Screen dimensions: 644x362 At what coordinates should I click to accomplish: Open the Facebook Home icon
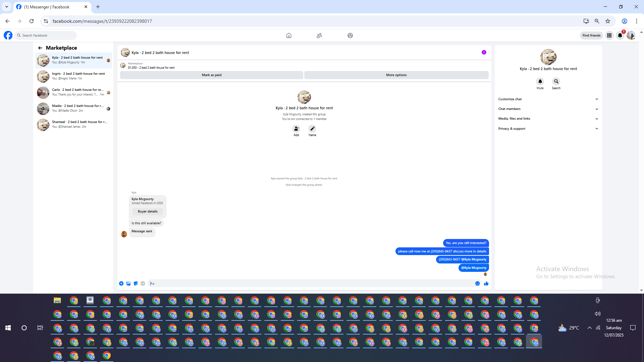(289, 36)
